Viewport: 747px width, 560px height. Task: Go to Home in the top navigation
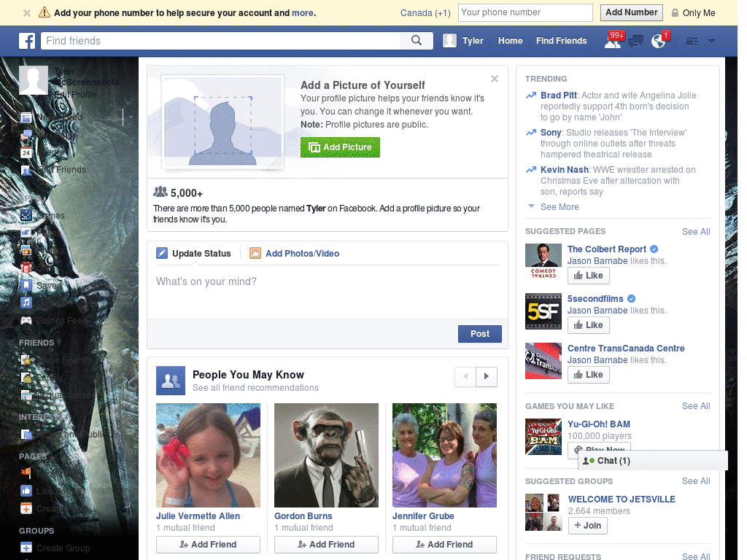(510, 41)
